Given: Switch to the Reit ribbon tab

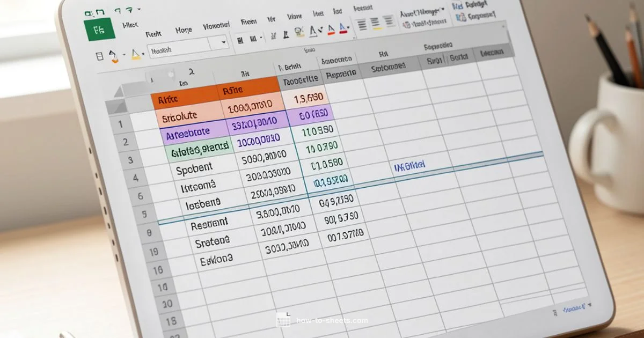Looking at the screenshot, I should point(153,33).
